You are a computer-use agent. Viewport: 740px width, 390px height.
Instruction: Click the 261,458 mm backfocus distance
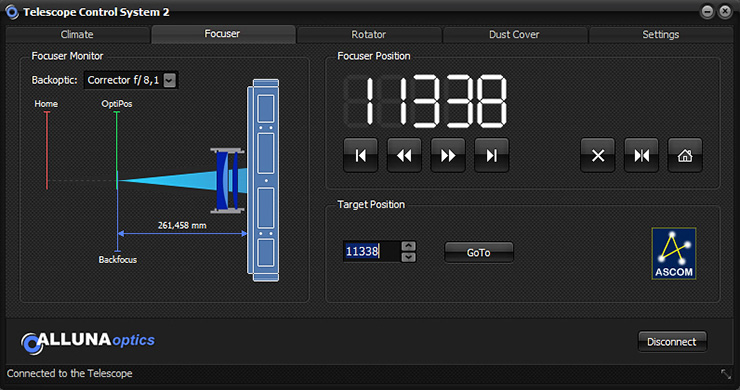point(182,226)
